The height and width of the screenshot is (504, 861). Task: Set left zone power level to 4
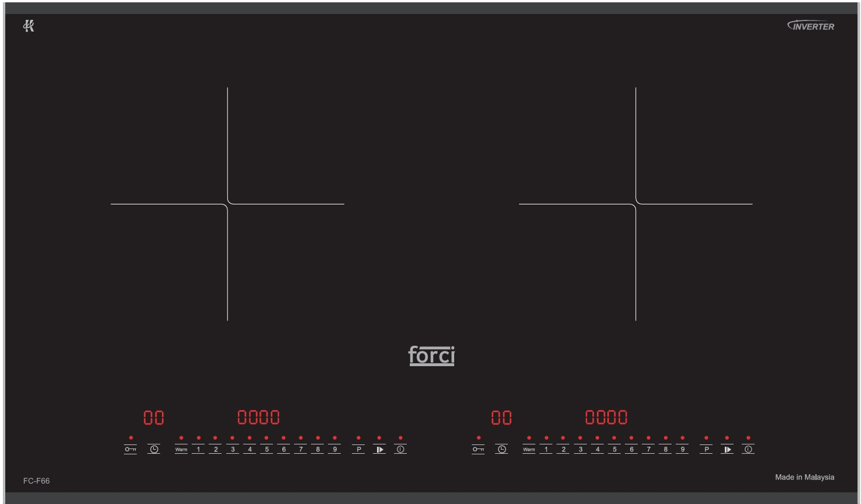point(250,449)
